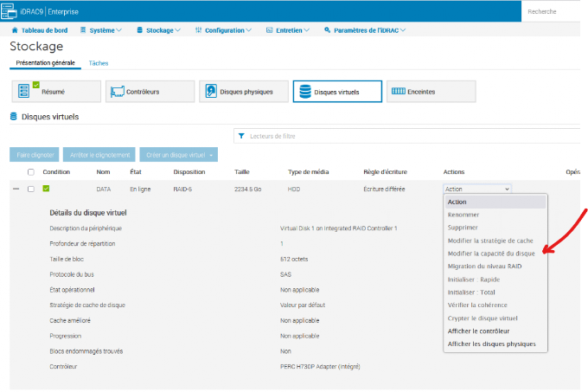
Task: Choose Modifier la capacité du disque
Action: point(490,253)
